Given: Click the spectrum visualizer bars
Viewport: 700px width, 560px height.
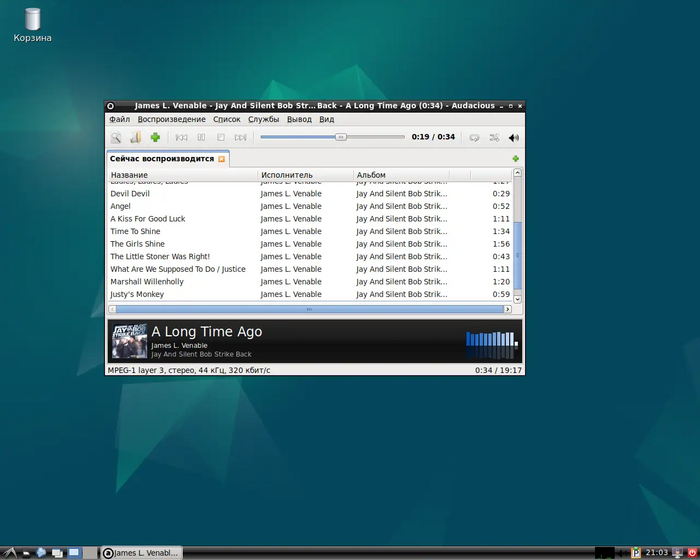Looking at the screenshot, I should pos(492,345).
